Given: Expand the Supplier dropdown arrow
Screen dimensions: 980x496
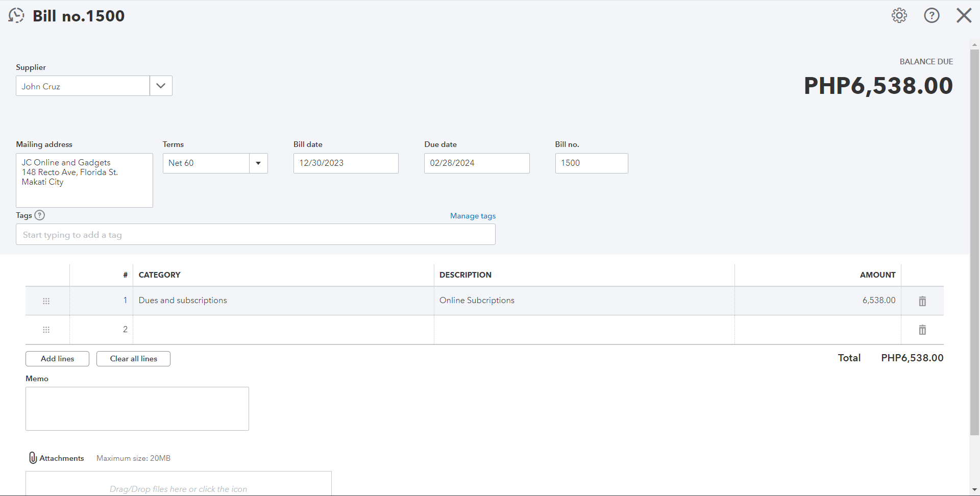Looking at the screenshot, I should (x=161, y=86).
